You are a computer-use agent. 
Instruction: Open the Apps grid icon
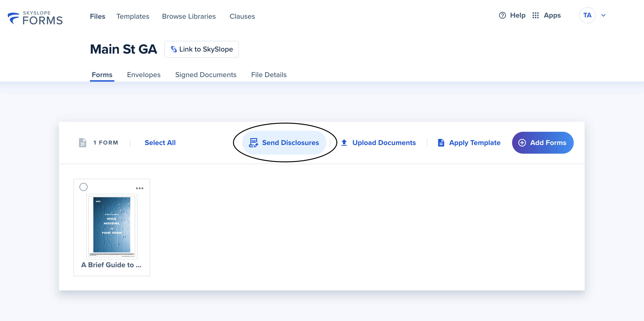pyautogui.click(x=535, y=16)
